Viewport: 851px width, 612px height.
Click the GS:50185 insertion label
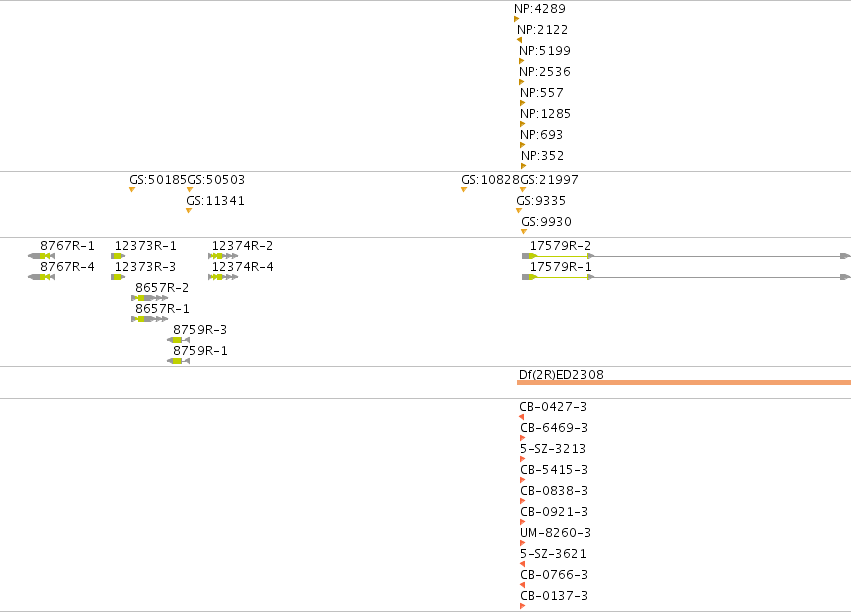point(158,180)
